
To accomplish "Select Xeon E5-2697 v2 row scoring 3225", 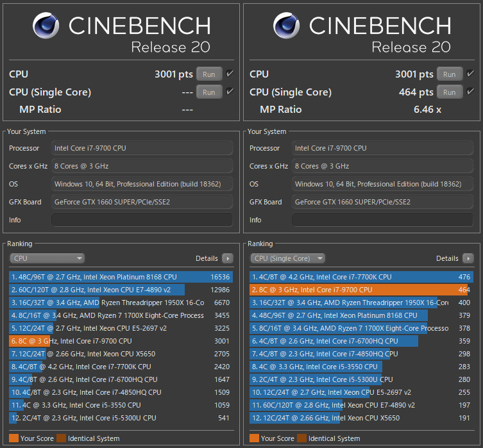I will (x=121, y=328).
